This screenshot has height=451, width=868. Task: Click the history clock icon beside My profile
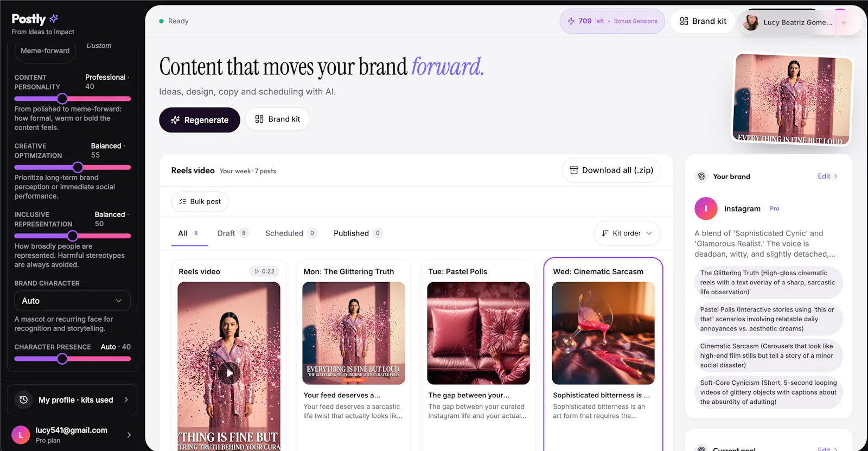click(x=23, y=400)
